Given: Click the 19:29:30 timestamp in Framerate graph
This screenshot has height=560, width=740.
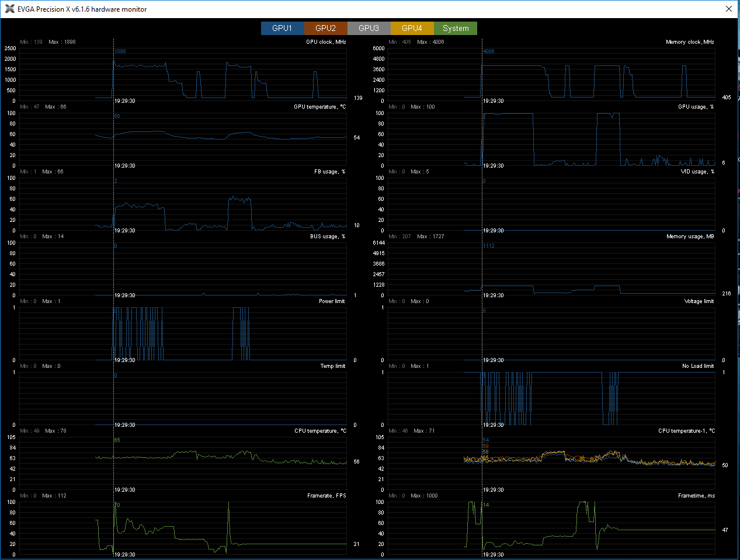Looking at the screenshot, I should (125, 555).
